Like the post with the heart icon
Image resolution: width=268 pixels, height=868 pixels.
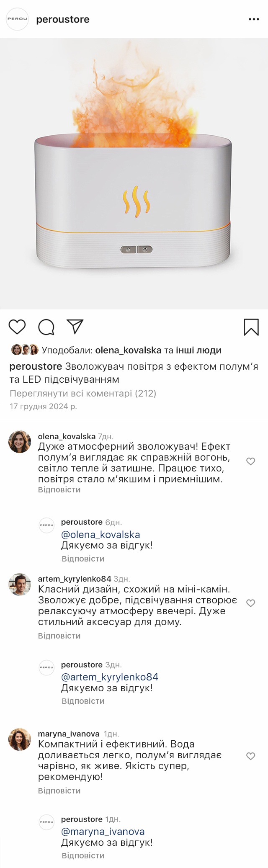pos(17,327)
